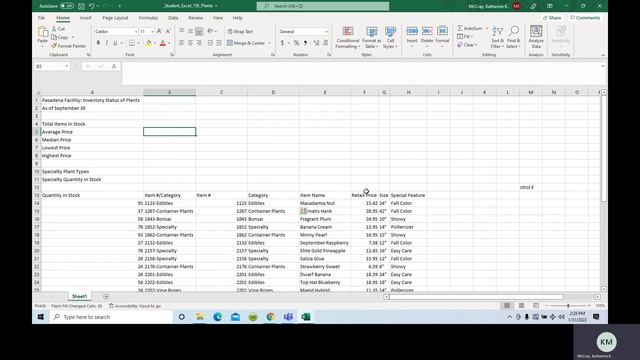Toggle Wrap Text for the cell
This screenshot has height=360, width=640.
[x=240, y=31]
